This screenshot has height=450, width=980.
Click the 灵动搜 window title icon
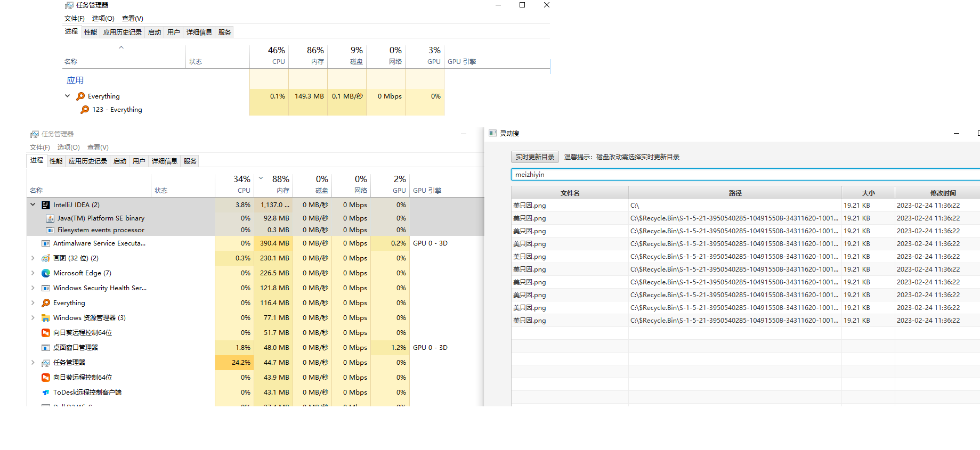[x=492, y=133]
